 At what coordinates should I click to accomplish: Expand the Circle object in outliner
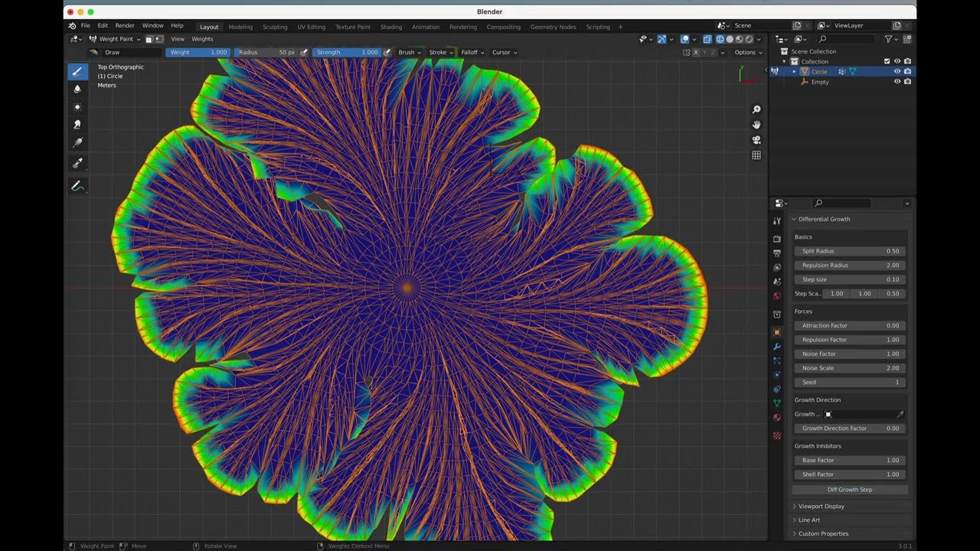(794, 71)
